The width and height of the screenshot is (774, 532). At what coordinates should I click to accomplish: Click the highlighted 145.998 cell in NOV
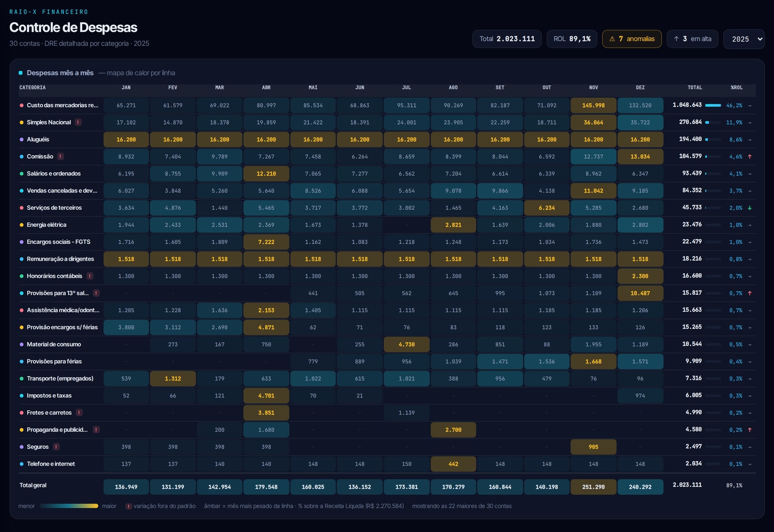click(x=594, y=105)
